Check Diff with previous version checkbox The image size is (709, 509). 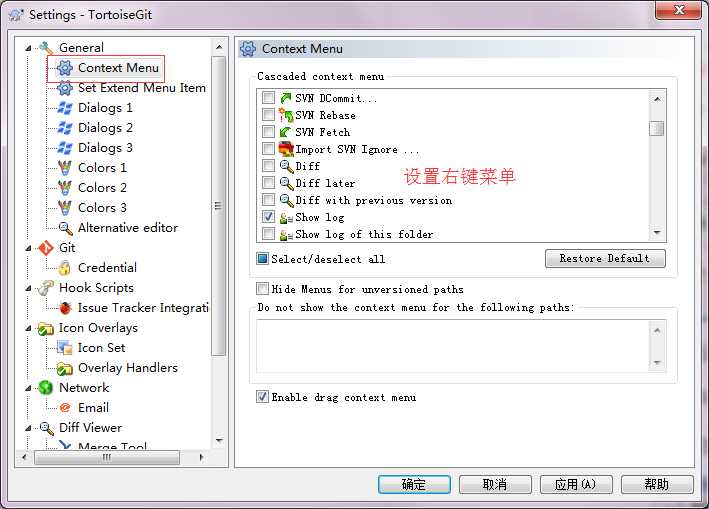(x=268, y=199)
